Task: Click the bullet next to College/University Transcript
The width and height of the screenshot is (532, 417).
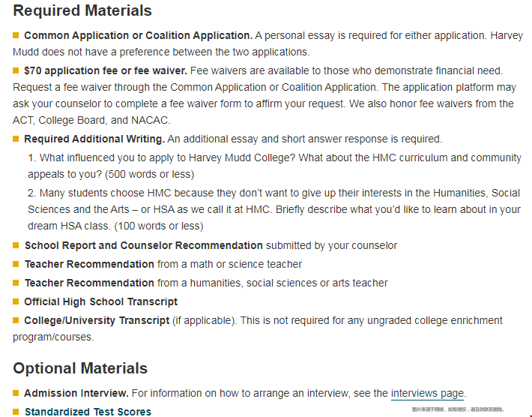Action: pos(16,320)
